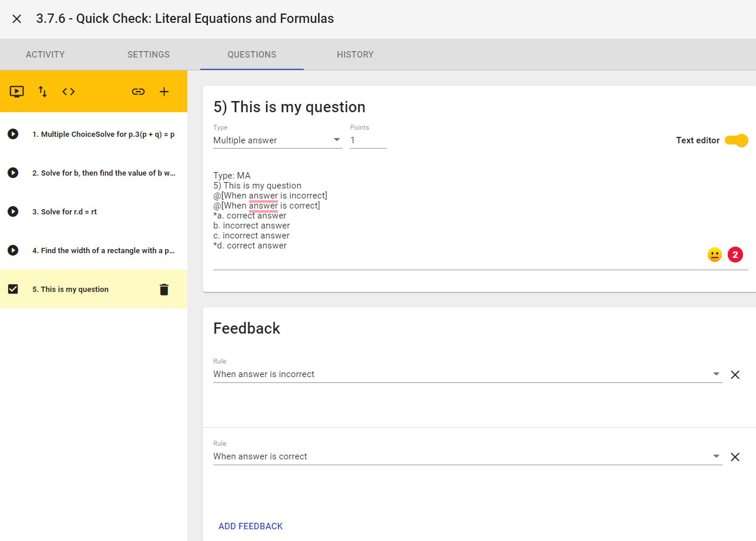Click the red badge showing 2
Viewport: 756px width, 541px height.
coord(735,255)
